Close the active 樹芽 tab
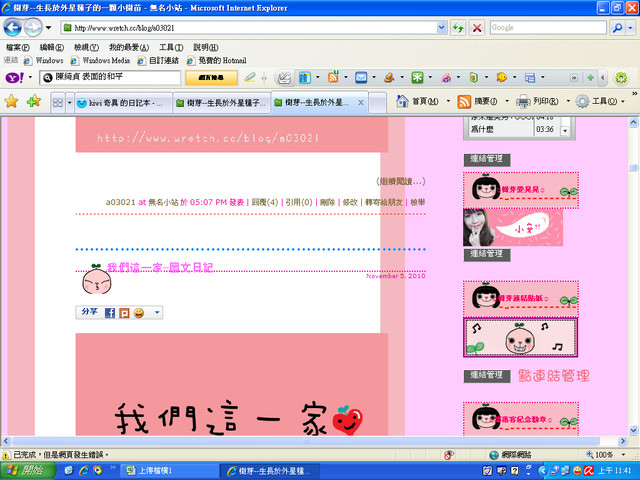The height and width of the screenshot is (480, 640). 361,102
